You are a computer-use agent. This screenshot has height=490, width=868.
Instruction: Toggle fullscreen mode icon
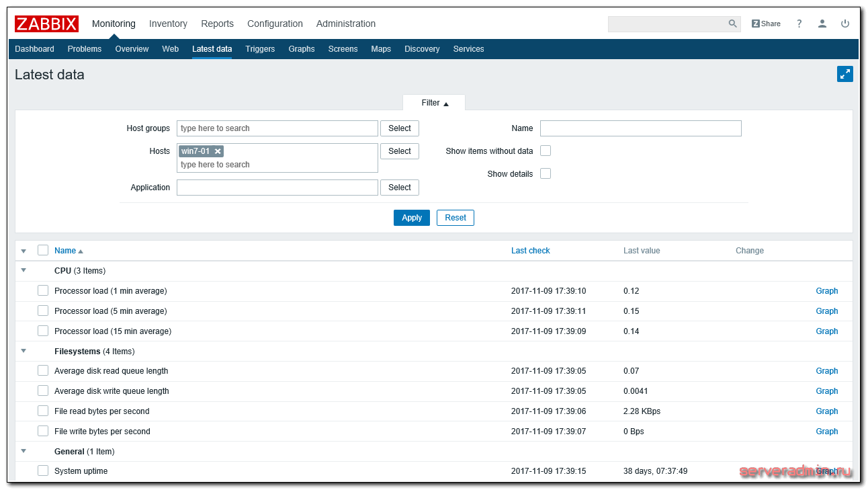point(844,74)
